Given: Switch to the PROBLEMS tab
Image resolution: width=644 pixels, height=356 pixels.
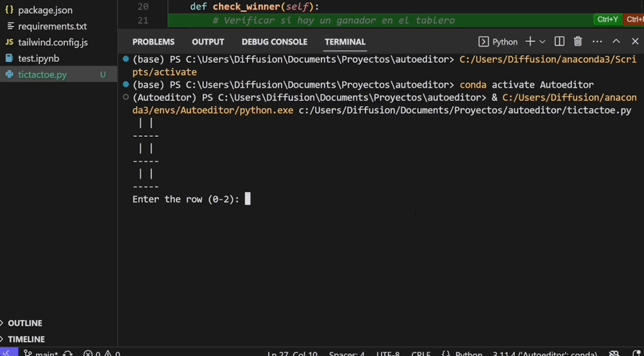Looking at the screenshot, I should coord(153,42).
